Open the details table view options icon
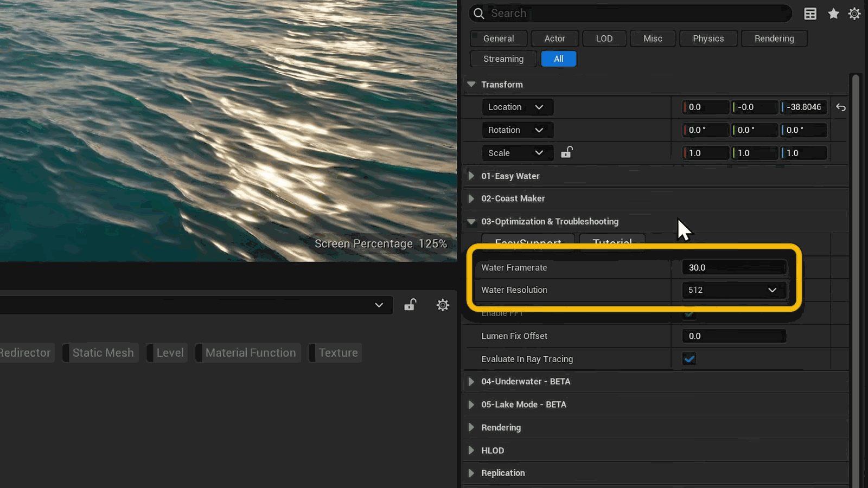This screenshot has height=488, width=868. click(810, 14)
